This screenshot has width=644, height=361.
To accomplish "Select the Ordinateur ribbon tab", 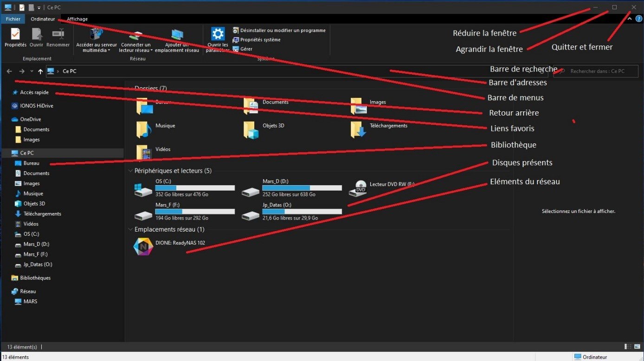I will click(43, 19).
